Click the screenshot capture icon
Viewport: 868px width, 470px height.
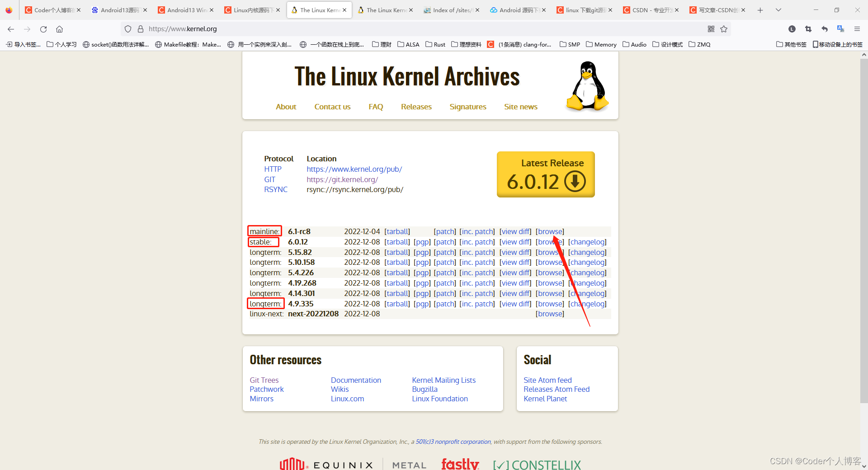tap(808, 29)
